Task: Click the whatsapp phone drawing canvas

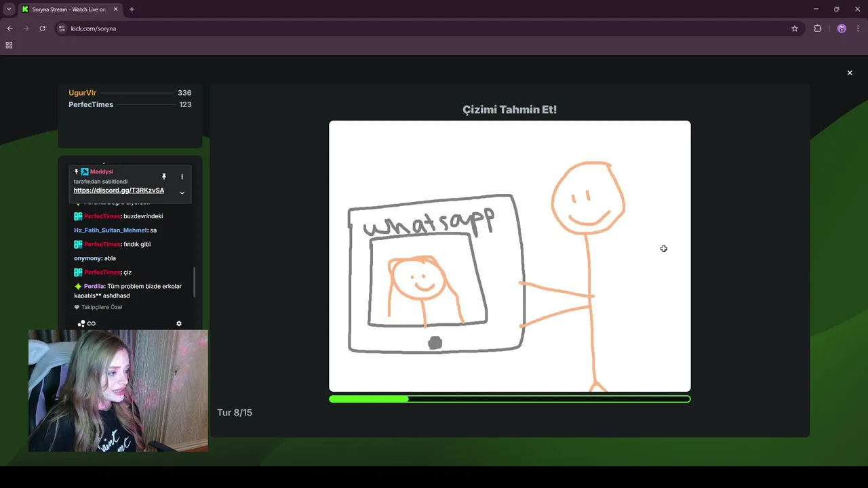Action: click(510, 256)
